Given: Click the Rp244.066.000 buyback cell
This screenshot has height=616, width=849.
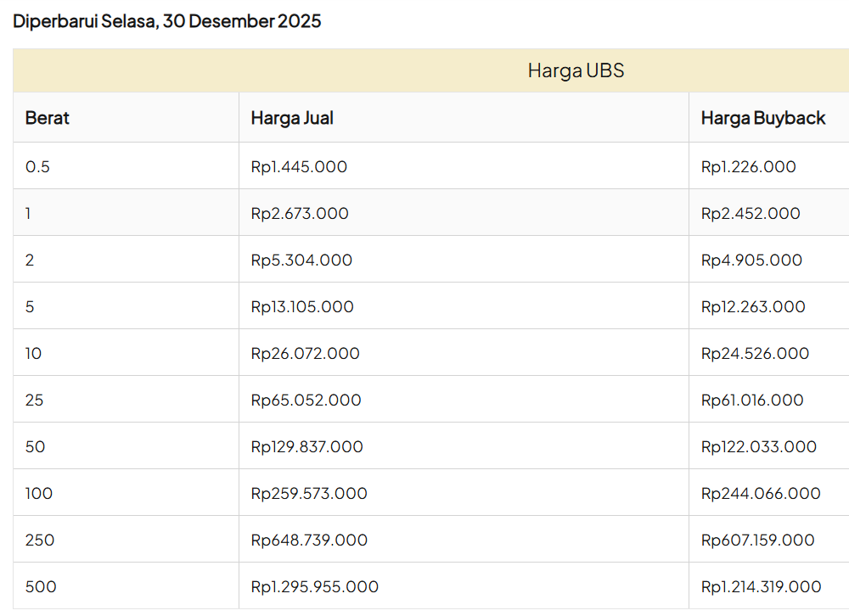Looking at the screenshot, I should click(x=761, y=493).
